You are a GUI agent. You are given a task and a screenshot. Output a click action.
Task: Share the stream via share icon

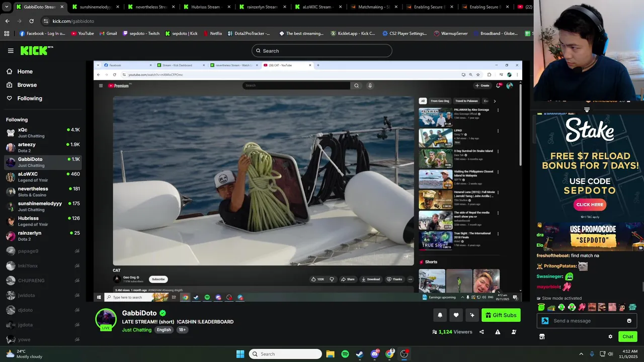(481, 332)
